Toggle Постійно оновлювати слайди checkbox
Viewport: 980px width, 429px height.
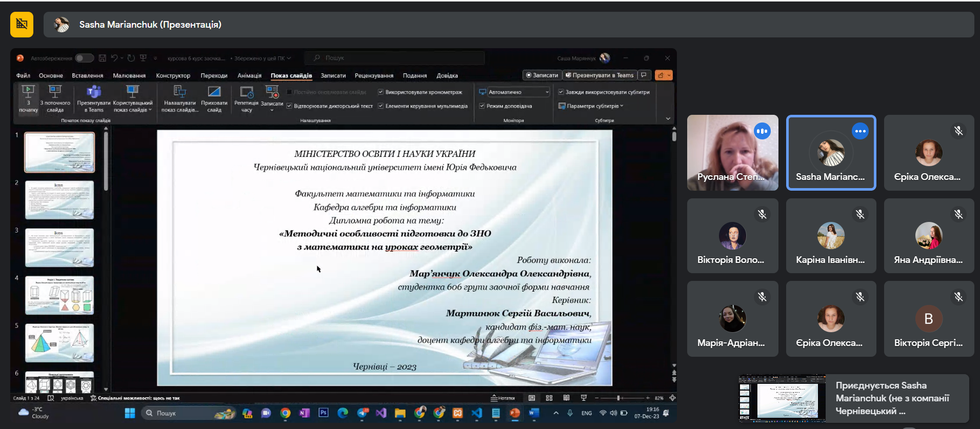point(289,92)
